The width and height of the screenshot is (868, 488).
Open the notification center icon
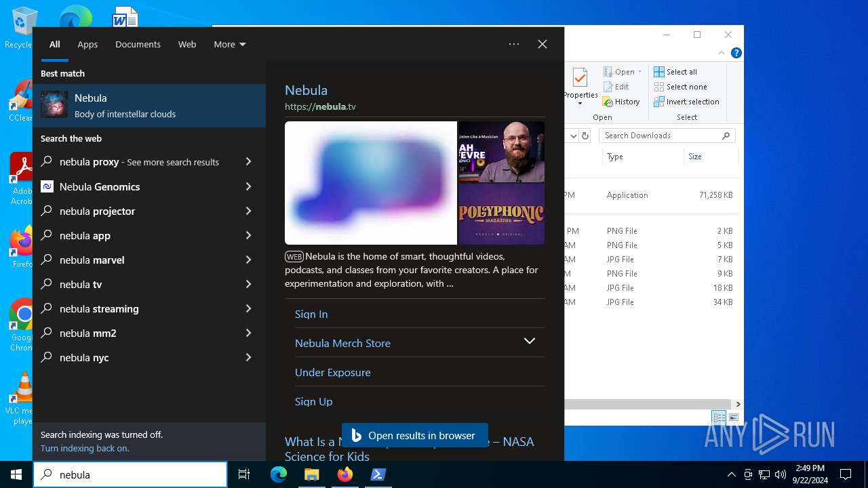pos(846,474)
